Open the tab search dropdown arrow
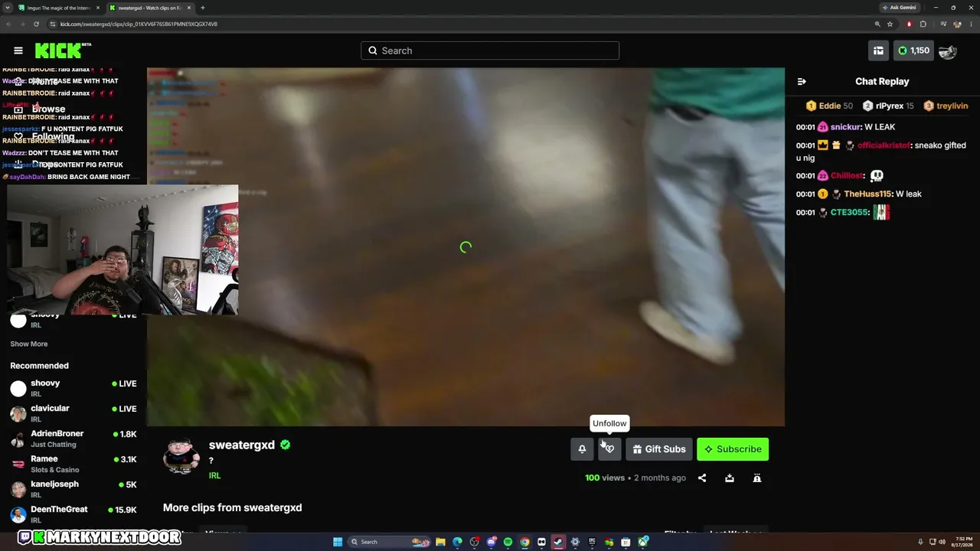The height and width of the screenshot is (551, 980). tap(8, 8)
